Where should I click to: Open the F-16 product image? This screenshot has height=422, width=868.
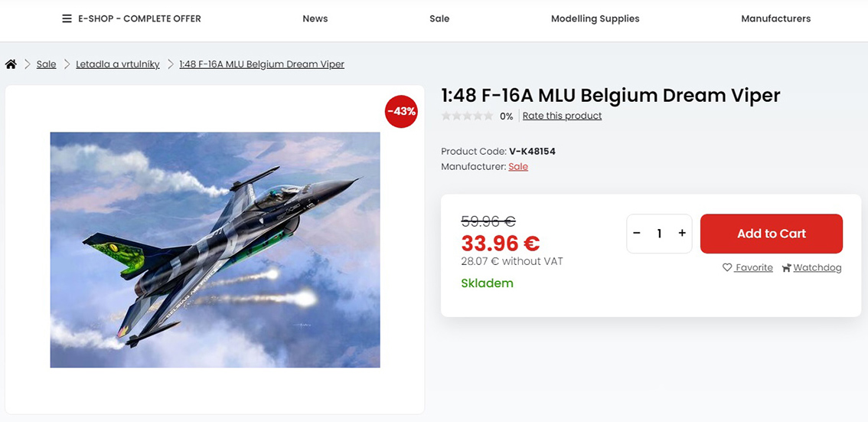click(x=215, y=250)
